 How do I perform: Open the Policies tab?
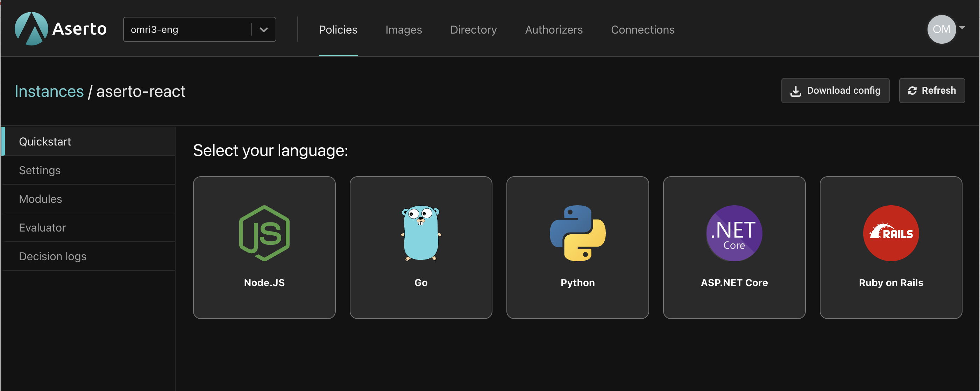point(338,30)
